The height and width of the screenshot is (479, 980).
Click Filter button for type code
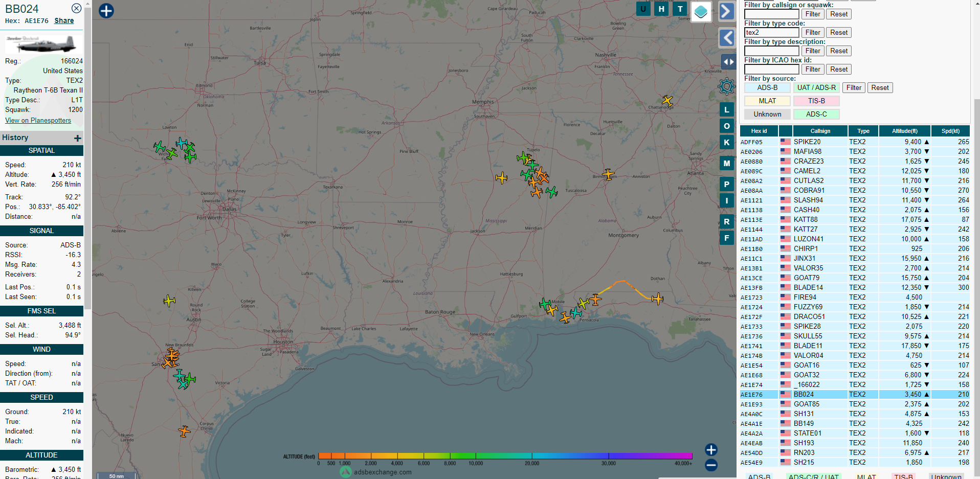[x=813, y=33]
